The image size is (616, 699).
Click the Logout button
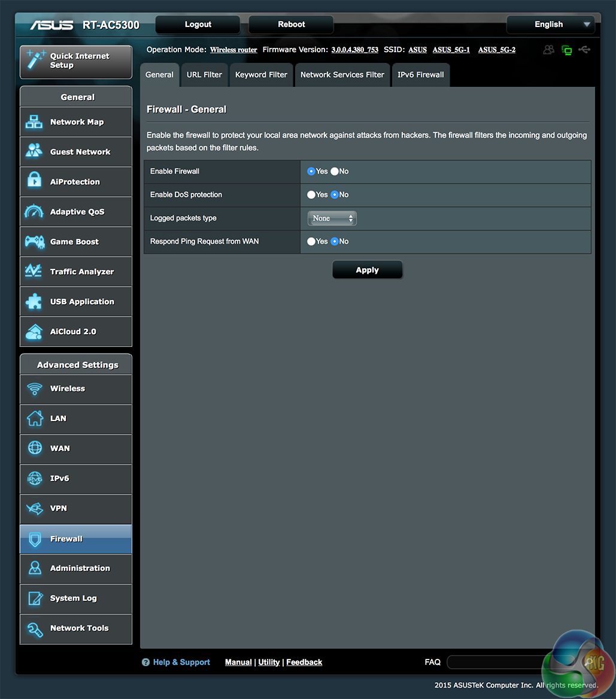(x=198, y=25)
